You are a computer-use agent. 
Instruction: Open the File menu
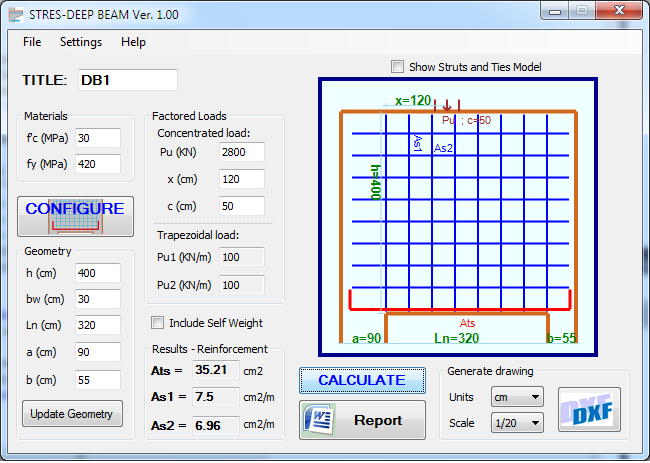tap(32, 42)
